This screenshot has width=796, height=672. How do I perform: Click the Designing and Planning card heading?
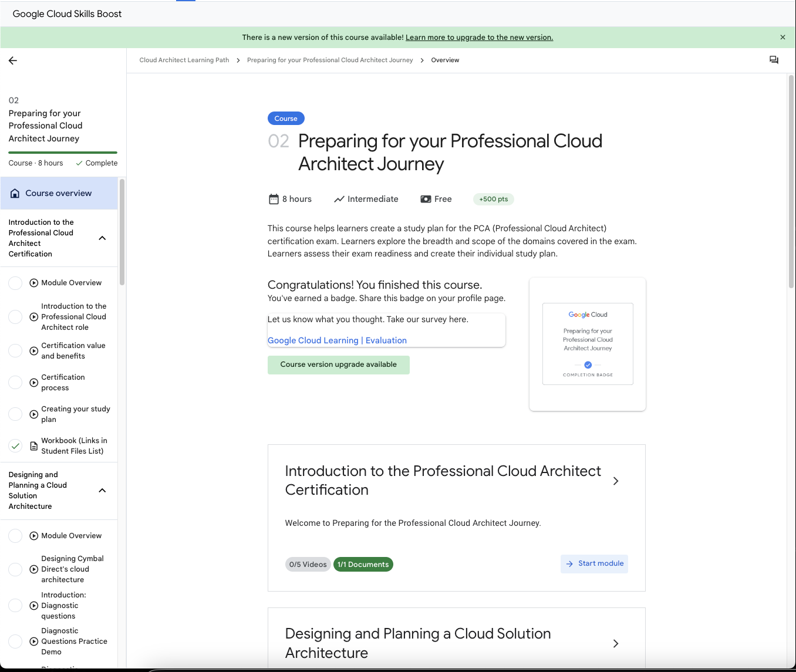point(418,643)
